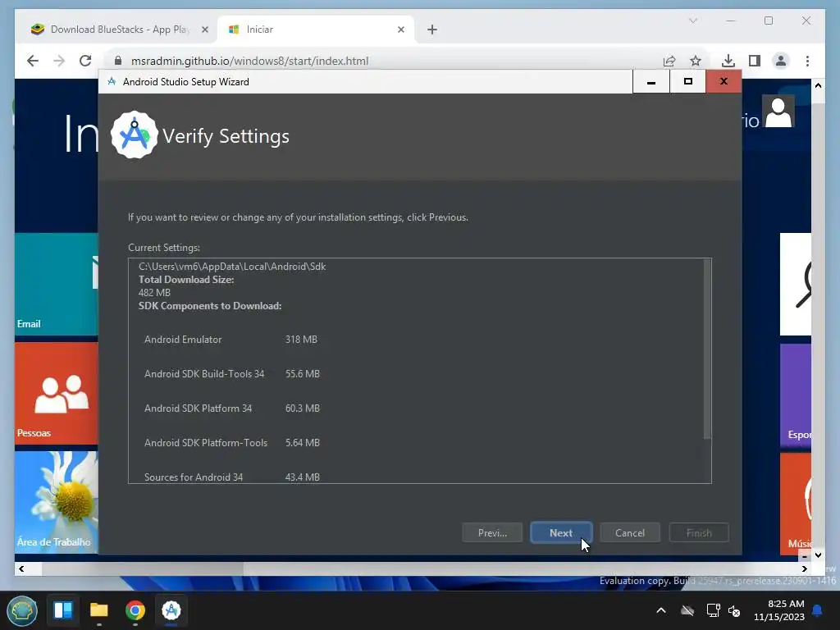Click the user avatar on the start page

point(778,112)
